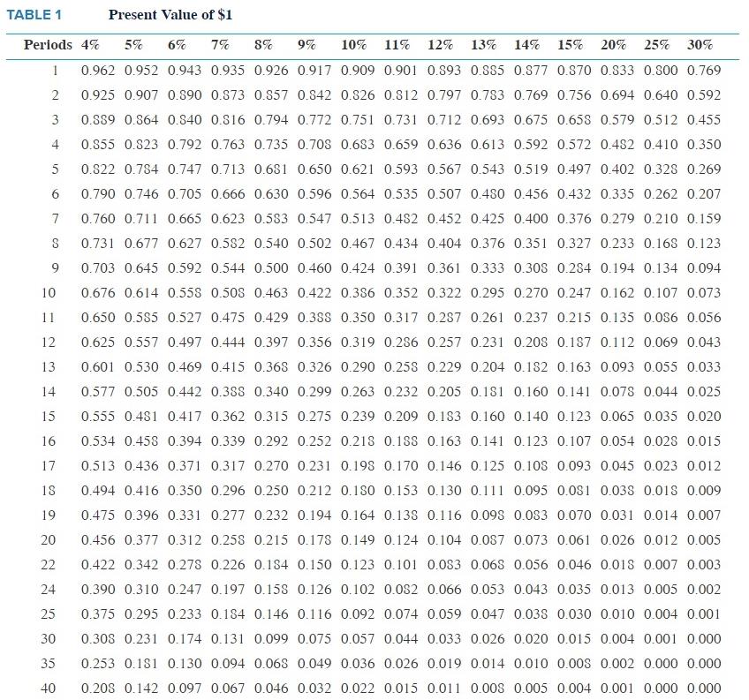This screenshot has width=749, height=700.
Task: Click cell 0.066 in period 24 row
Action: (x=444, y=590)
